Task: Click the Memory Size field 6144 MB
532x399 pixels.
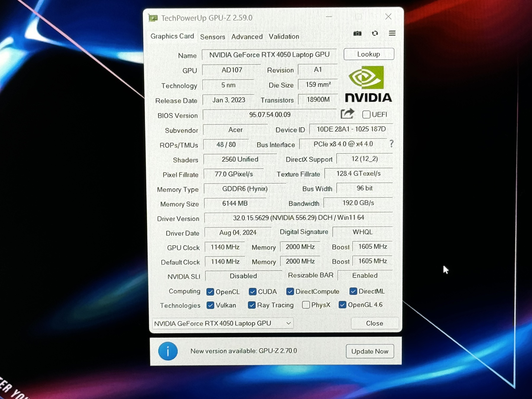Action: click(x=235, y=204)
